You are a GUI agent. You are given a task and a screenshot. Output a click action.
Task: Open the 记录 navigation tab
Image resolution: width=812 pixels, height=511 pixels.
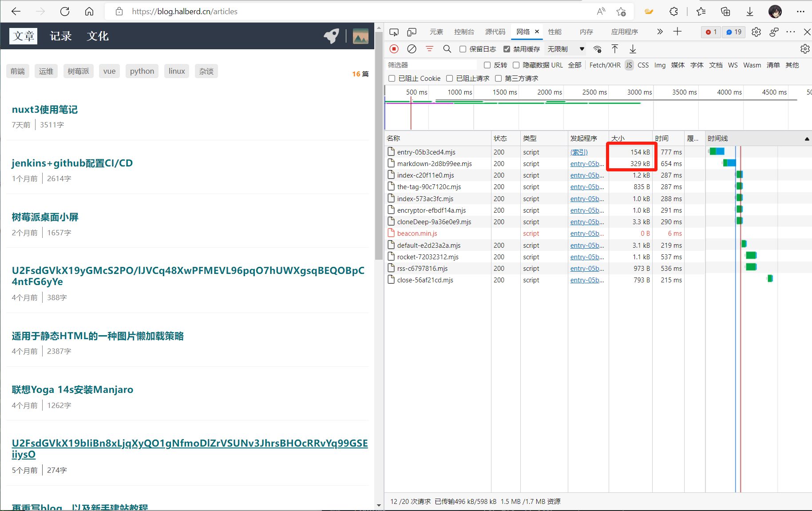61,36
